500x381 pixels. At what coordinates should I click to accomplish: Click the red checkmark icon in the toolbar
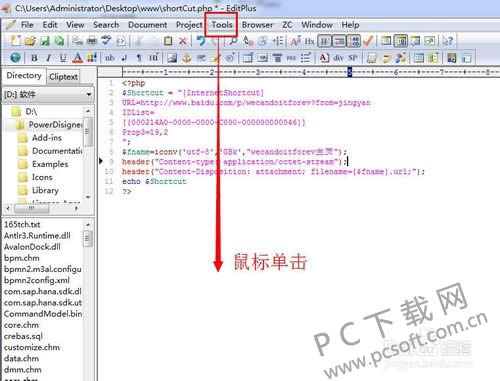click(x=368, y=41)
